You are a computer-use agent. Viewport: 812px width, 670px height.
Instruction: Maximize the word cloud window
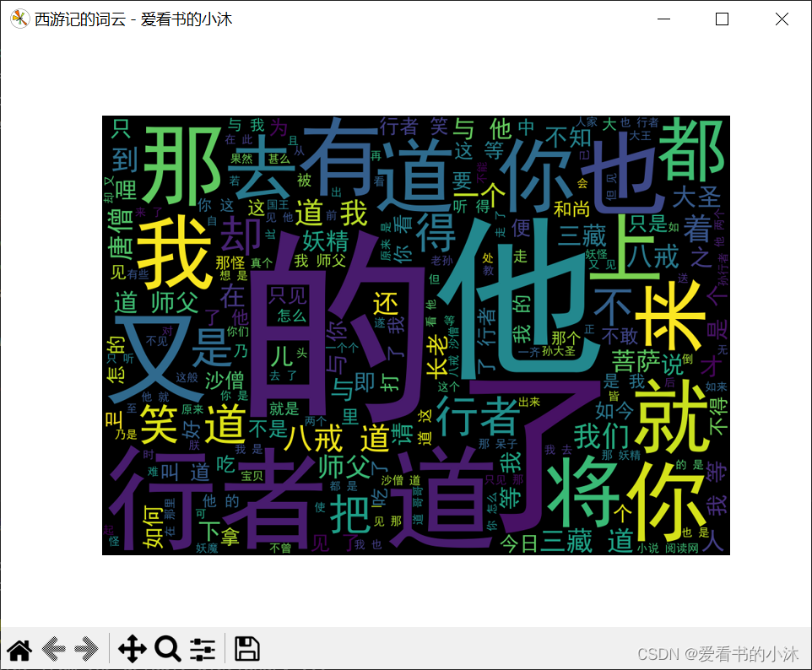coord(722,19)
